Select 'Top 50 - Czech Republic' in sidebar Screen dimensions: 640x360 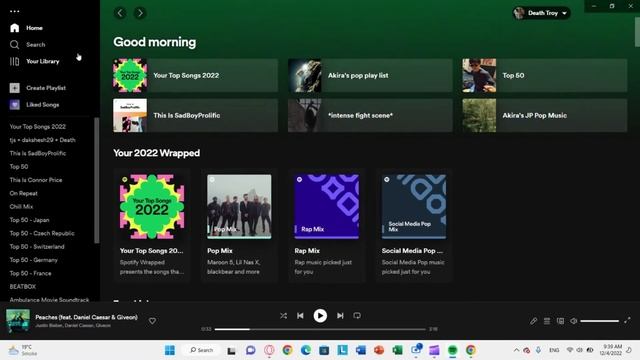[42, 233]
